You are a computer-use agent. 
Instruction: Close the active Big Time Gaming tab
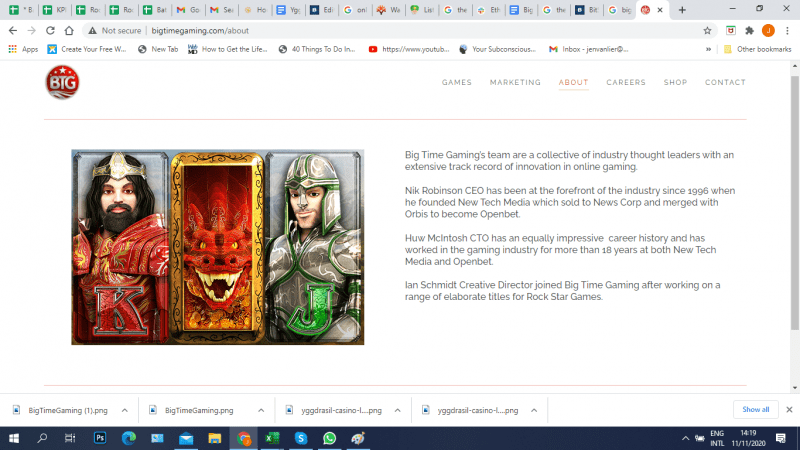pyautogui.click(x=660, y=10)
